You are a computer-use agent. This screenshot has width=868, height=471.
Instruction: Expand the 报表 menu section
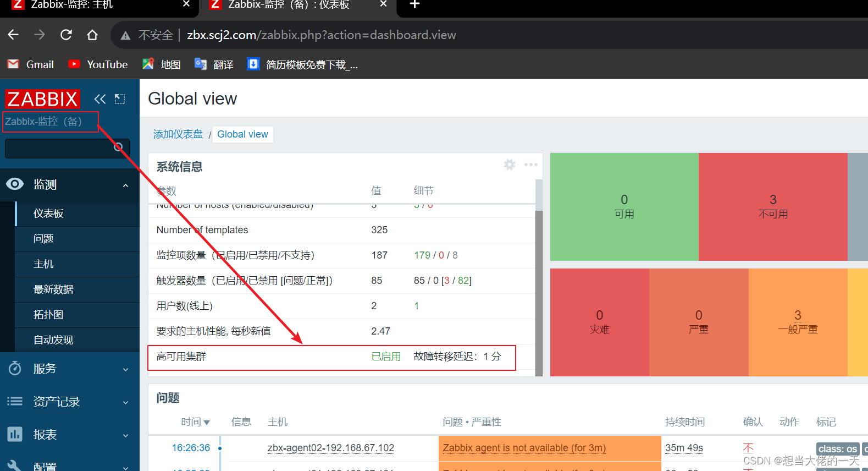point(126,436)
